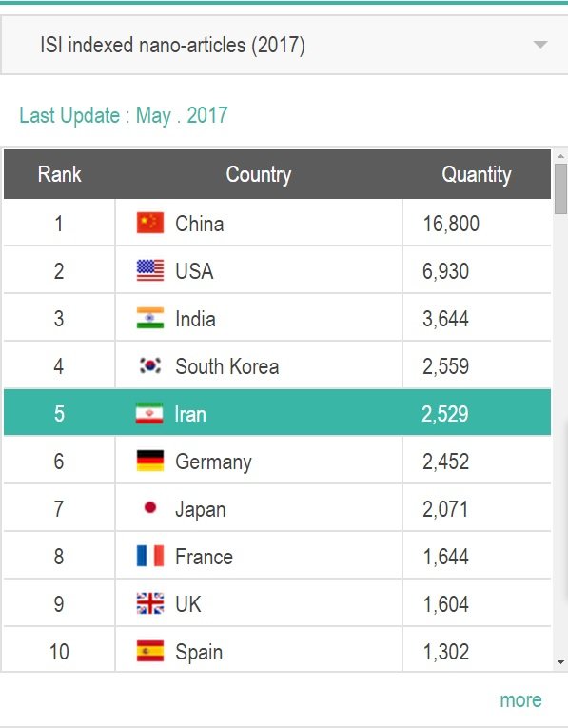Click the South Korea flag icon

pos(150,365)
